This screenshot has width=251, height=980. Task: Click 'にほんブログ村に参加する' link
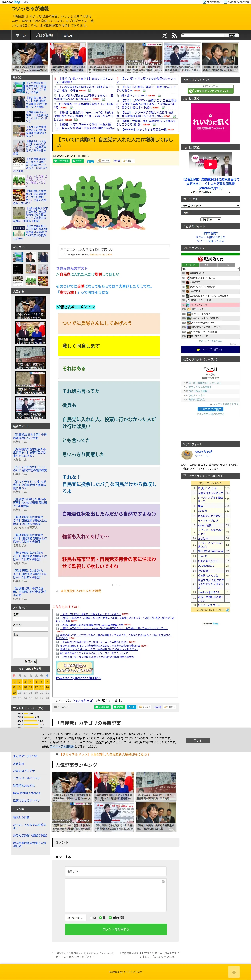210,414
